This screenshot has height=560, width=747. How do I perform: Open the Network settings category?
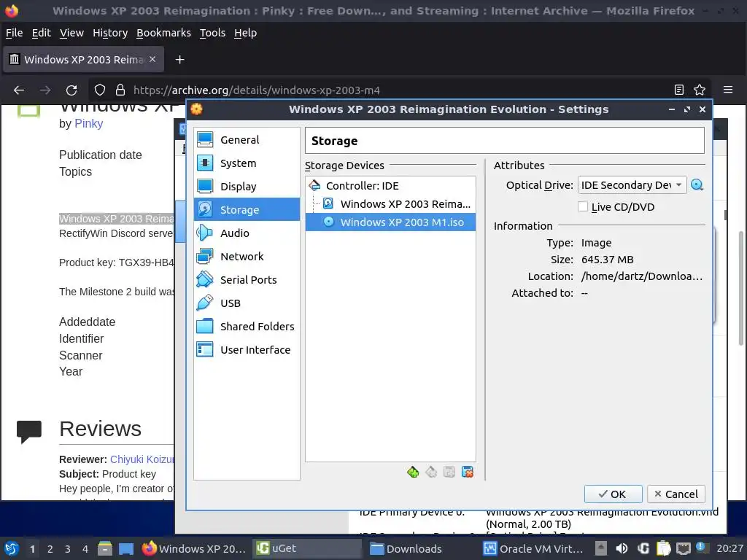coord(247,256)
